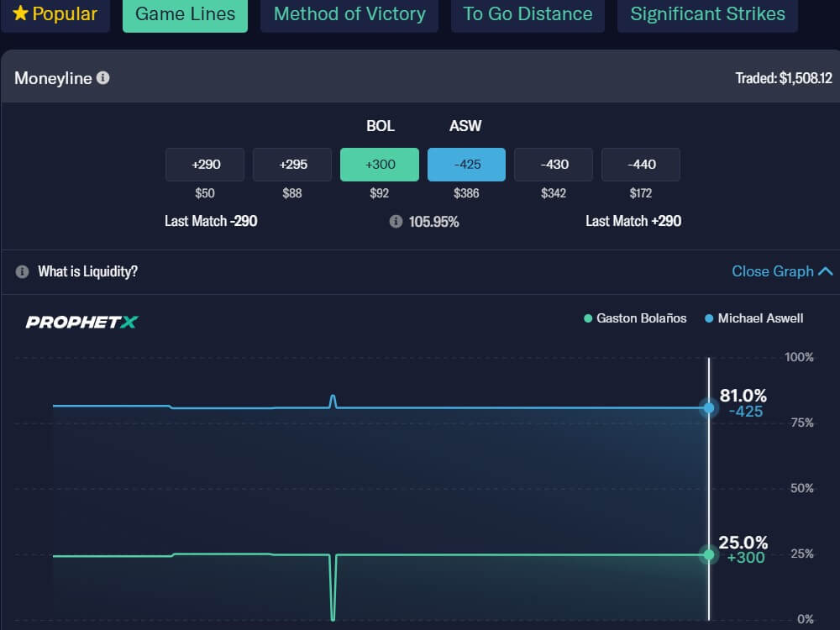
Task: Click the What is Liquidity info icon
Action: click(22, 271)
